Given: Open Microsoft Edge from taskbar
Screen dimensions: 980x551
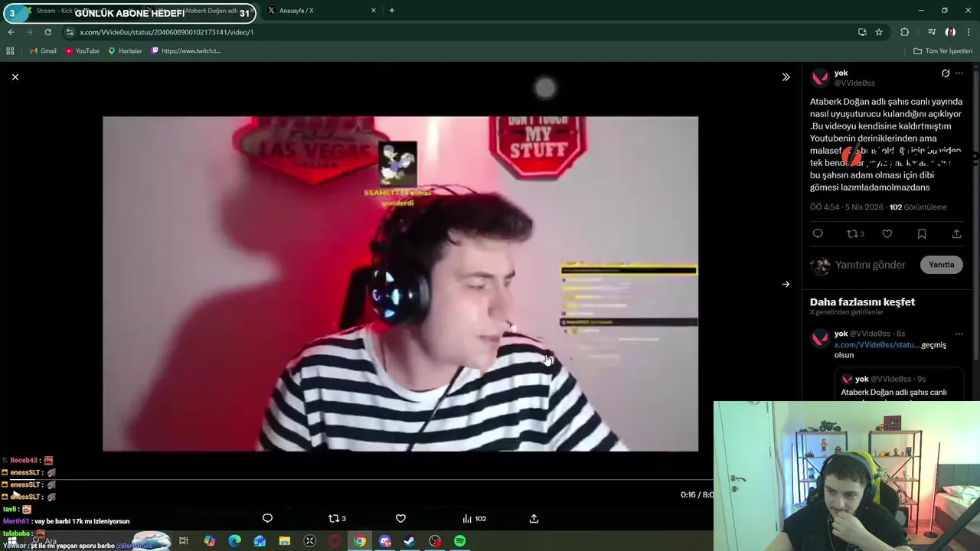Looking at the screenshot, I should point(234,541).
